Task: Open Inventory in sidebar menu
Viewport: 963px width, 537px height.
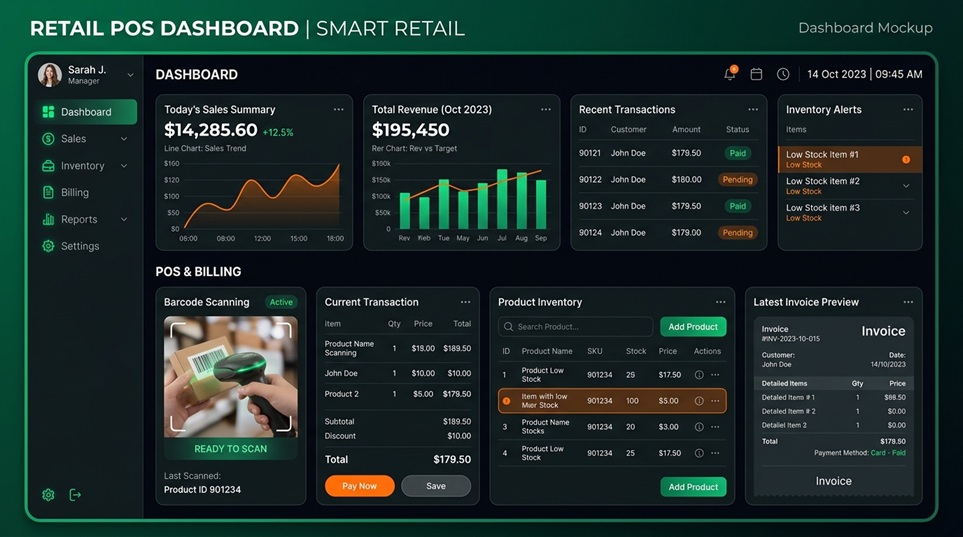Action: pos(85,166)
